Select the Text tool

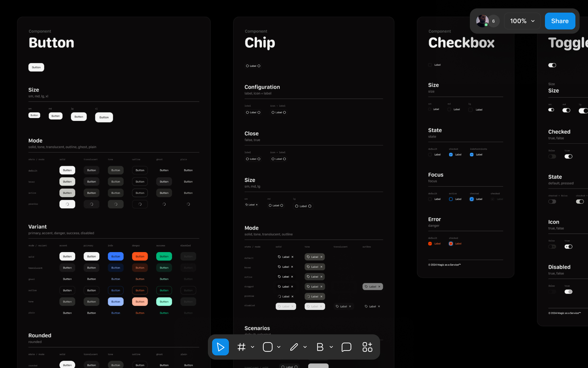320,347
